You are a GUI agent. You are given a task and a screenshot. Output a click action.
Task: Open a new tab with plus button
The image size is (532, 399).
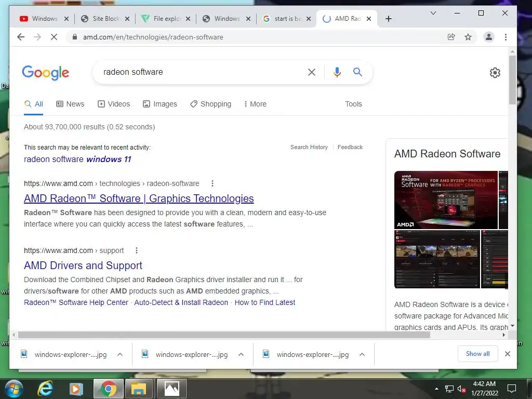pyautogui.click(x=389, y=19)
